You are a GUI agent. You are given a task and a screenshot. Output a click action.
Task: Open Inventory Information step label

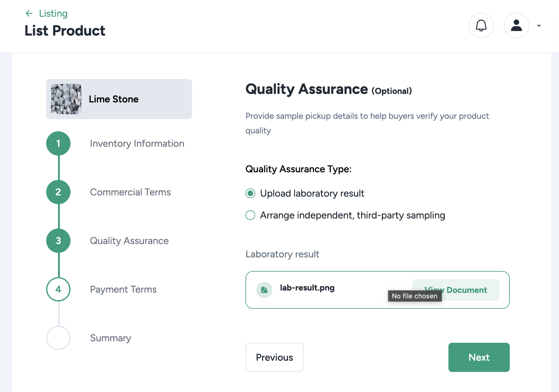tap(137, 143)
